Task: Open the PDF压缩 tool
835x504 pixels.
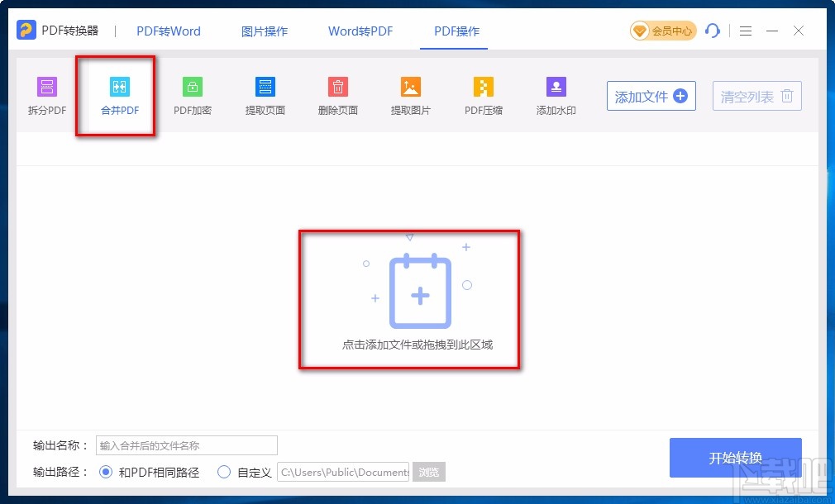Action: (483, 96)
